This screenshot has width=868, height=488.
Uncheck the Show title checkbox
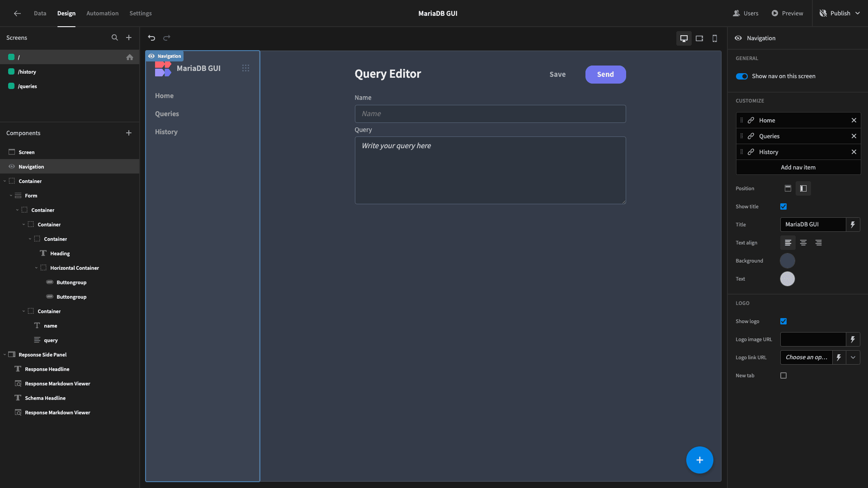tap(783, 206)
